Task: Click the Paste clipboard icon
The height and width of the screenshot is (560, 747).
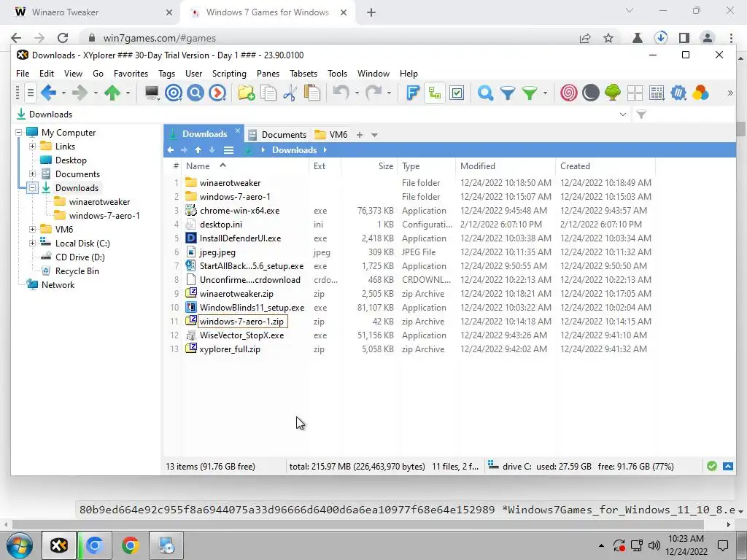Action: (312, 93)
